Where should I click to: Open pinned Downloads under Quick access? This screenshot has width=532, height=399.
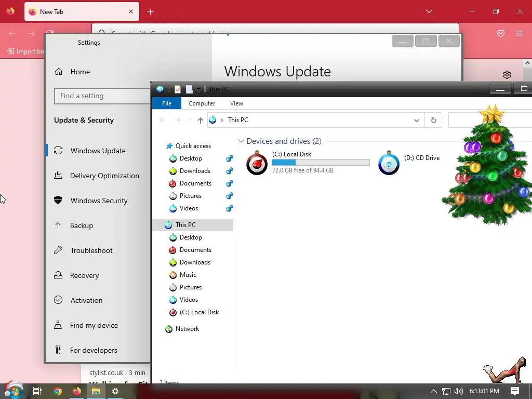click(x=195, y=171)
